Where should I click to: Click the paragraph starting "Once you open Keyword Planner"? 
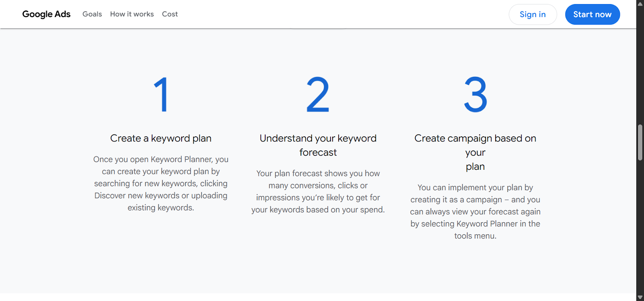161,183
